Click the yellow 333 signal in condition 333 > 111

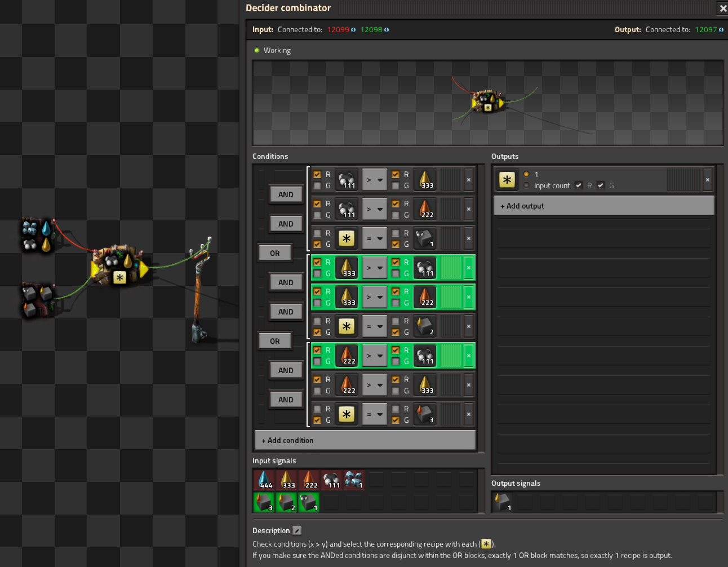347,268
